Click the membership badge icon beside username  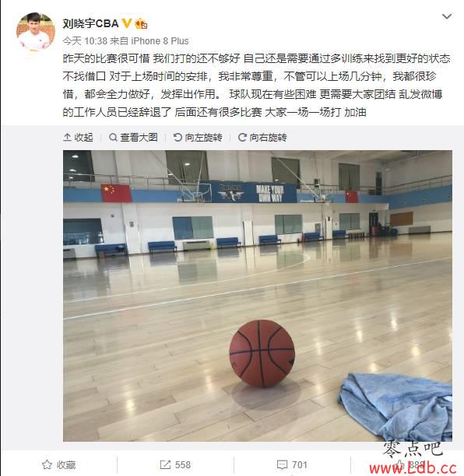click(141, 23)
